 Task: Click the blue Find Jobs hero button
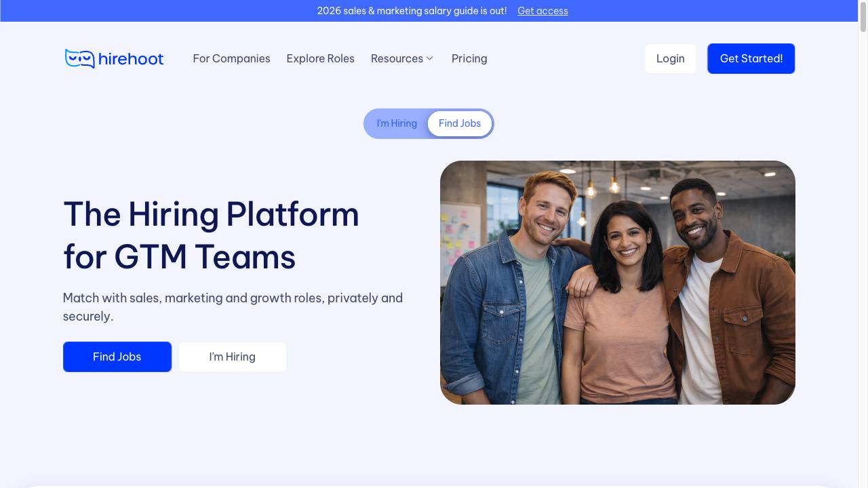[x=117, y=357]
